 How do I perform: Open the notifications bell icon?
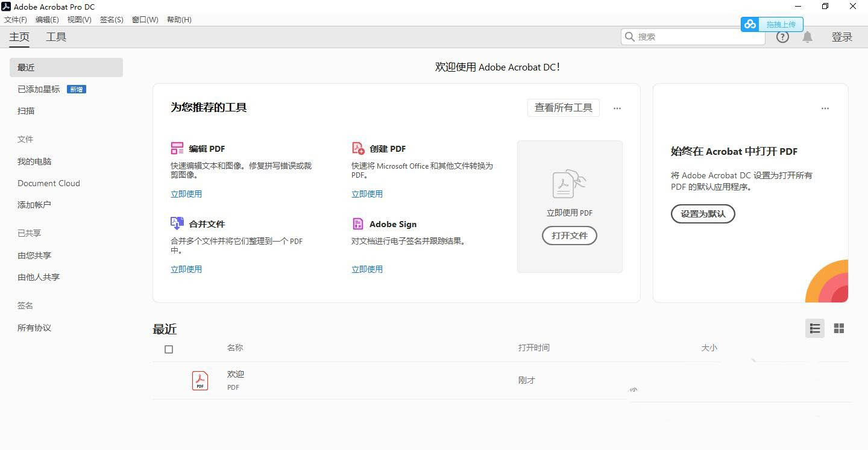click(x=807, y=37)
